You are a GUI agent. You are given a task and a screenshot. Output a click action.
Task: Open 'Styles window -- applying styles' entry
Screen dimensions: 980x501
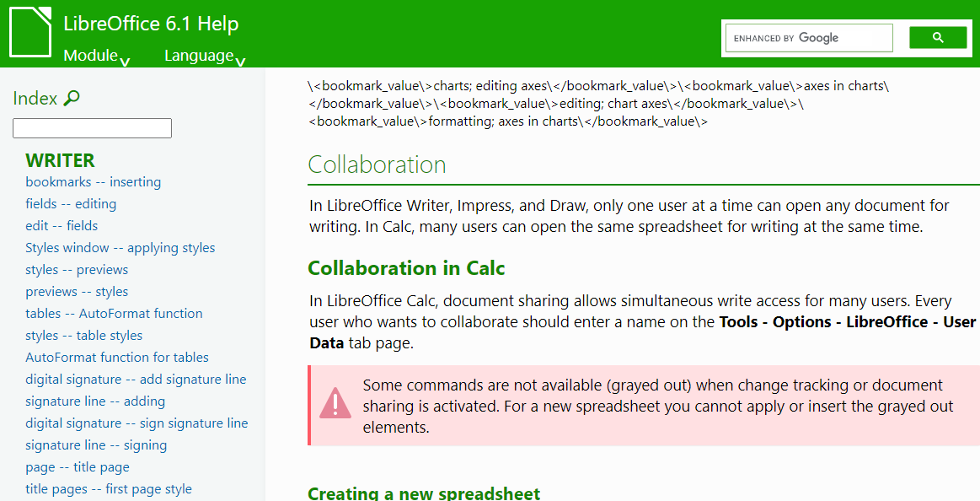point(120,248)
